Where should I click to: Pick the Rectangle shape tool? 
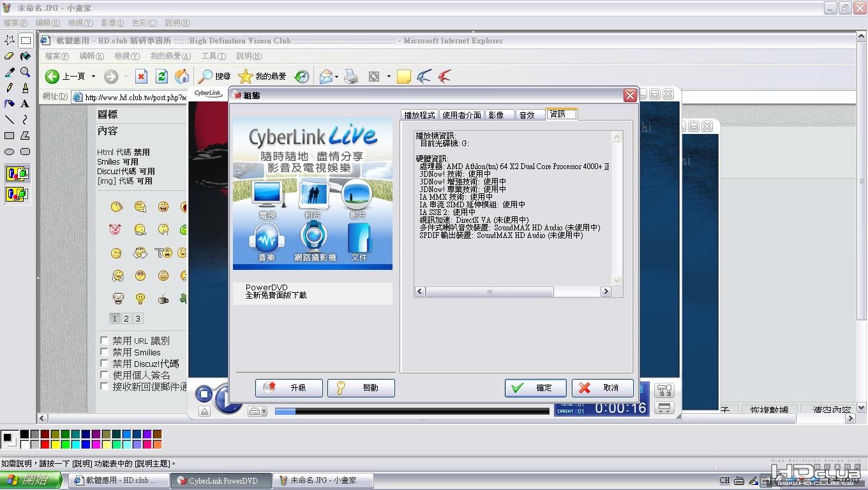[x=10, y=135]
